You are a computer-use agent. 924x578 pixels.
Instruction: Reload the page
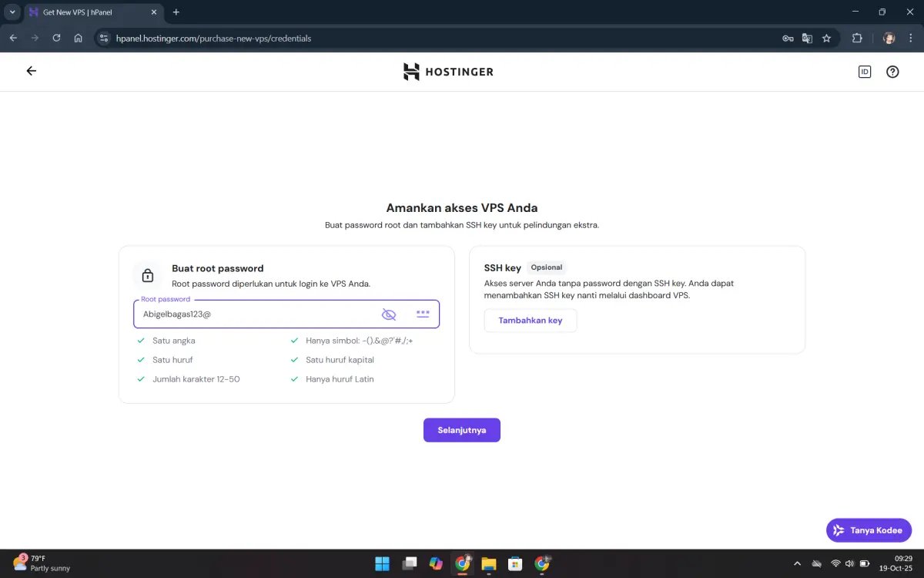(56, 38)
